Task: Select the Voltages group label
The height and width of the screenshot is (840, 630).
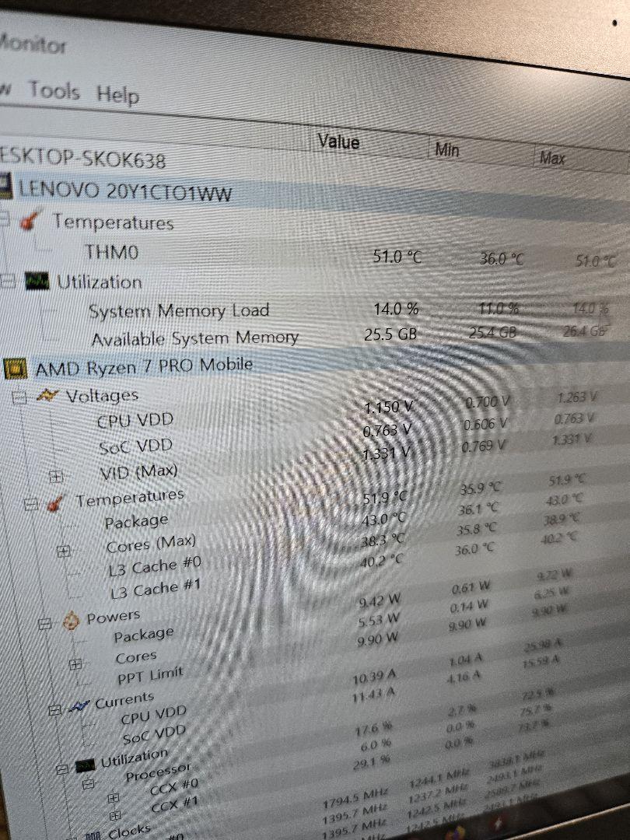Action: tap(102, 396)
